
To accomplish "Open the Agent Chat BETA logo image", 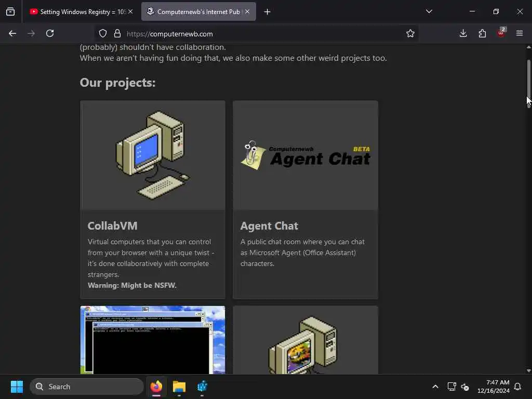I will pyautogui.click(x=305, y=155).
